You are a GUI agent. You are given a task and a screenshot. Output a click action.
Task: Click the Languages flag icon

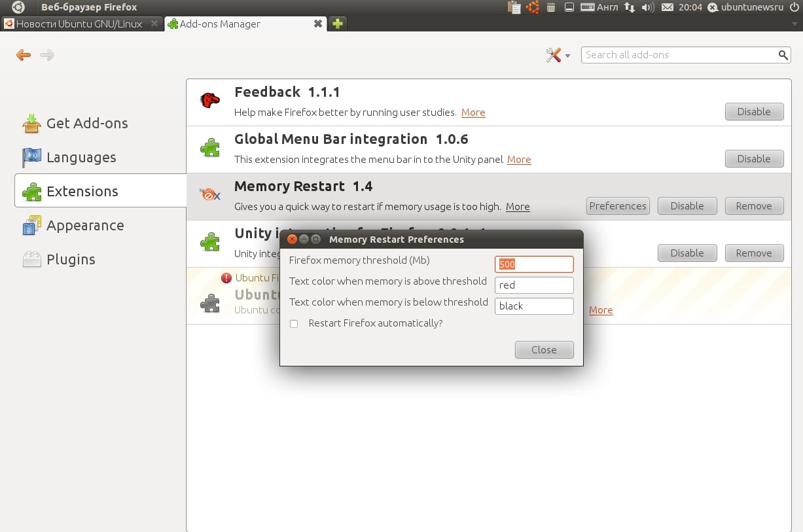[x=31, y=157]
